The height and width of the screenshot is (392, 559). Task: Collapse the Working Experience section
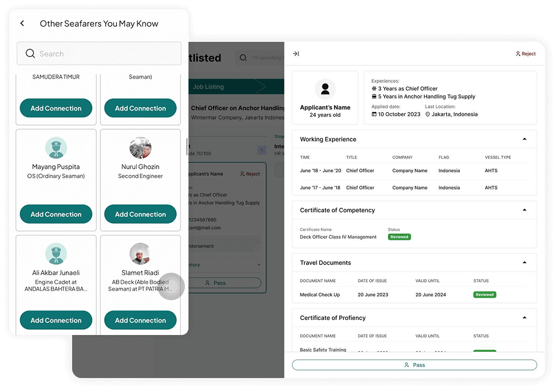(524, 140)
